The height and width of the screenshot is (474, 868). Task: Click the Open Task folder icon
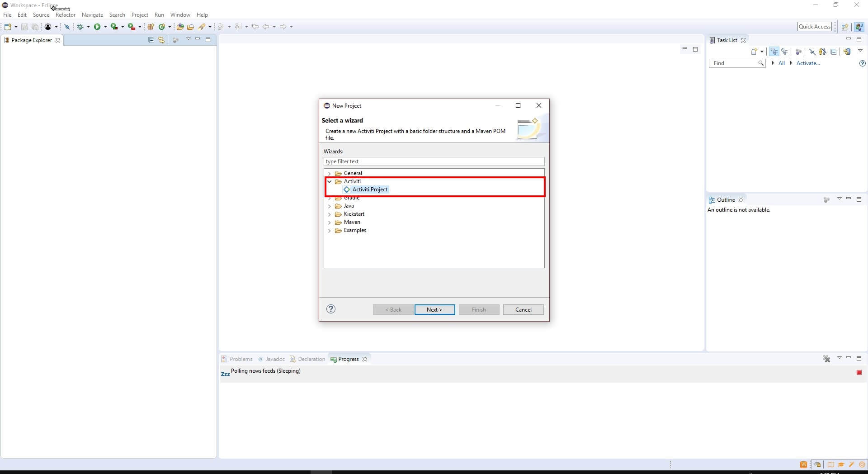[x=190, y=27]
